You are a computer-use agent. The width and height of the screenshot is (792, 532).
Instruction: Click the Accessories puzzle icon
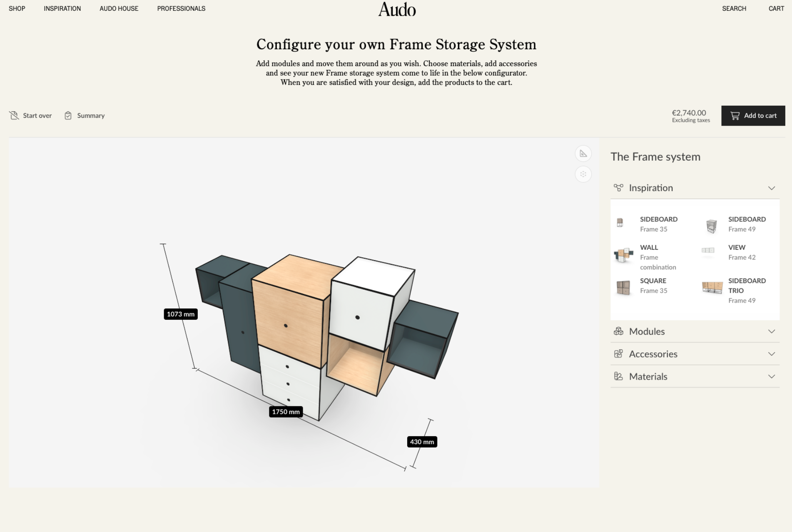(618, 354)
